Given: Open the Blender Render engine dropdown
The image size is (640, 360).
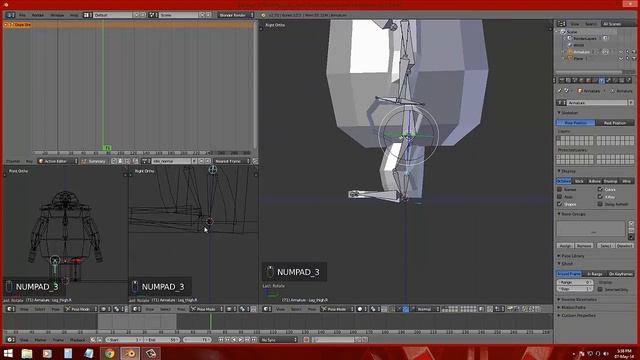Looking at the screenshot, I should [x=236, y=15].
